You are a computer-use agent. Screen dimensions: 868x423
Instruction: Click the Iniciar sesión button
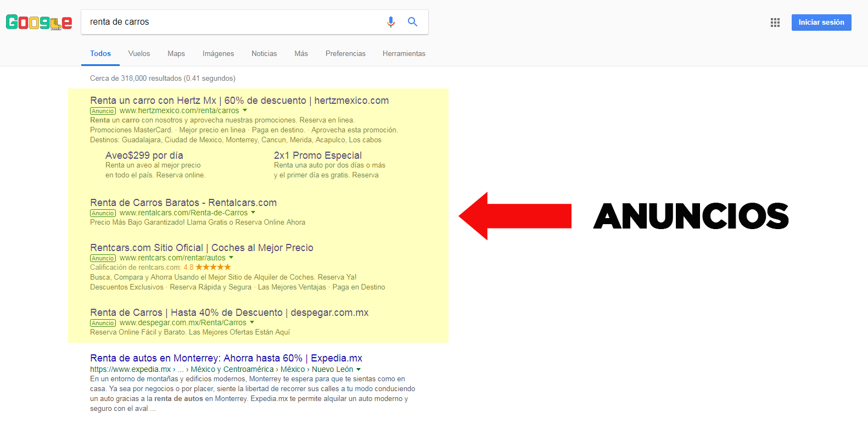[821, 23]
